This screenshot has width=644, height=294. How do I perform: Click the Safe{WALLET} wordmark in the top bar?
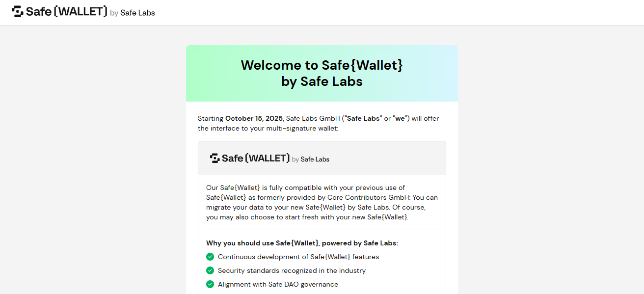click(66, 11)
